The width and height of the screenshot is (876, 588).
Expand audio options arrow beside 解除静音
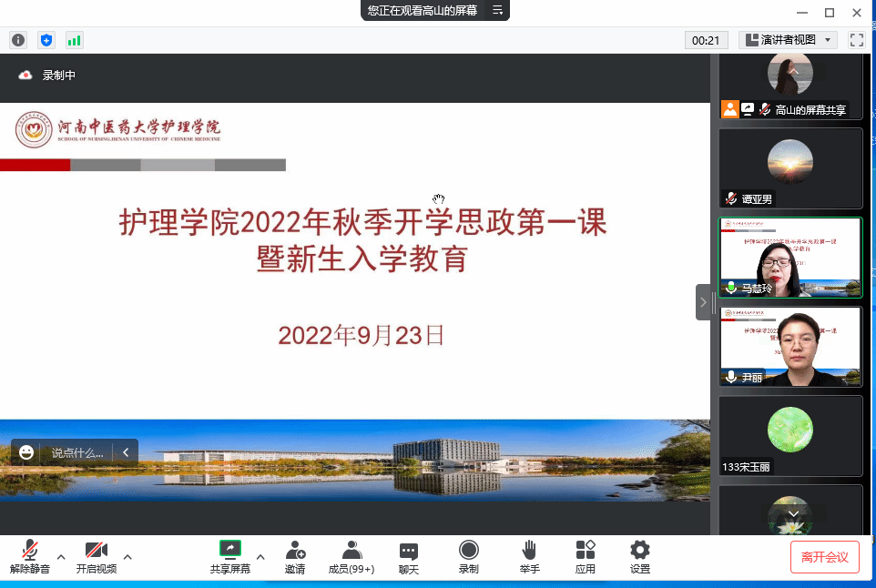click(x=61, y=556)
